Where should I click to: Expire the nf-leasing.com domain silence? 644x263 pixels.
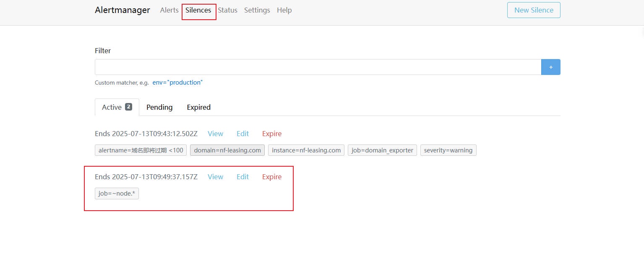click(271, 134)
